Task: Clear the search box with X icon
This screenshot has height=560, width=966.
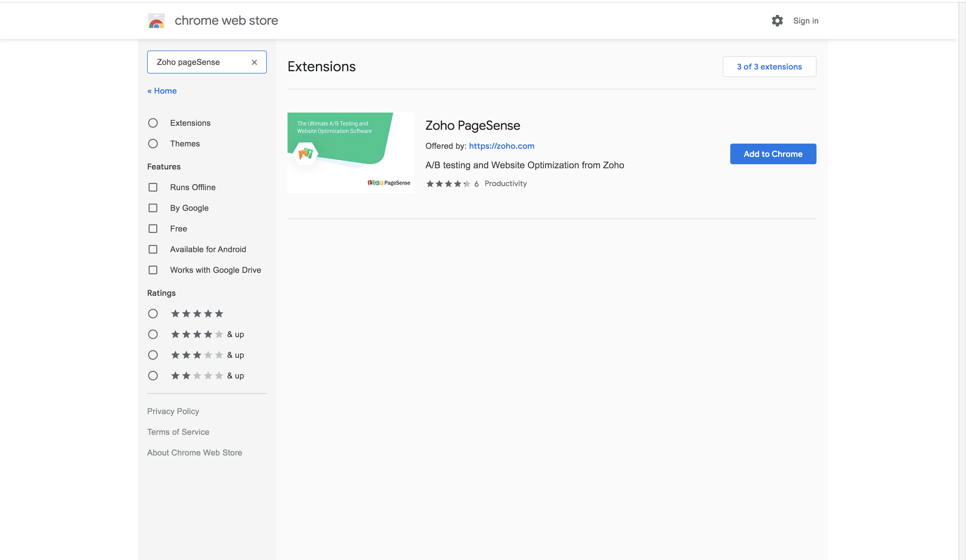Action: [x=254, y=62]
